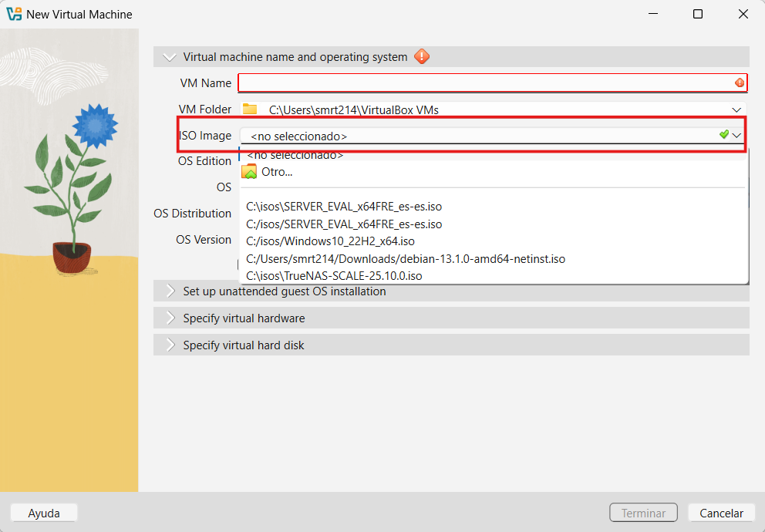Expand the Specify virtual hardware section
765x532 pixels.
170,318
